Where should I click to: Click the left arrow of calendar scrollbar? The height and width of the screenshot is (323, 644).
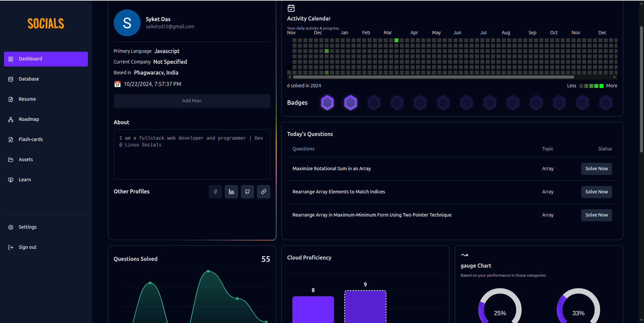click(x=290, y=77)
